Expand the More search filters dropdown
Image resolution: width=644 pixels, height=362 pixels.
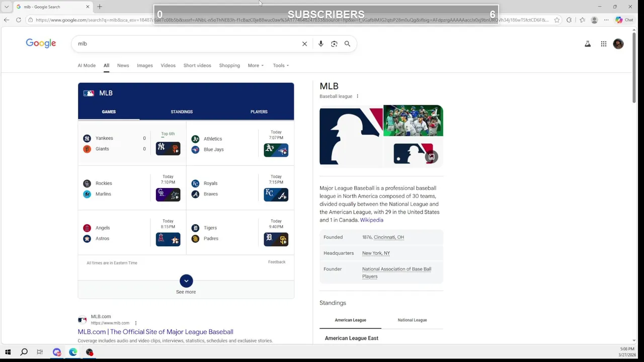click(256, 65)
